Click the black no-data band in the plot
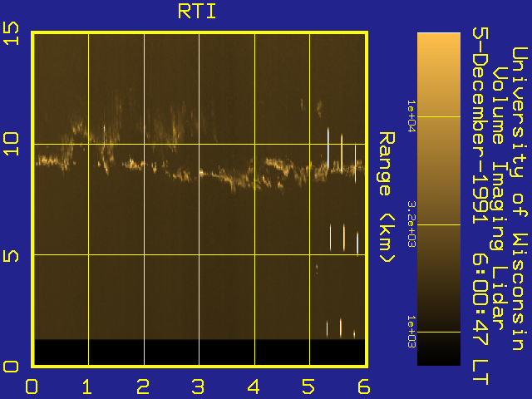The height and width of the screenshot is (399, 532). (199, 352)
